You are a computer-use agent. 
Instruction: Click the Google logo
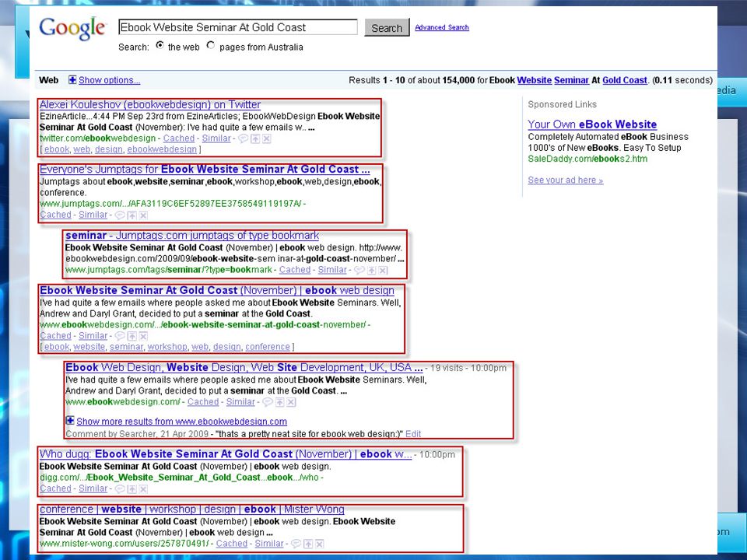pos(72,28)
